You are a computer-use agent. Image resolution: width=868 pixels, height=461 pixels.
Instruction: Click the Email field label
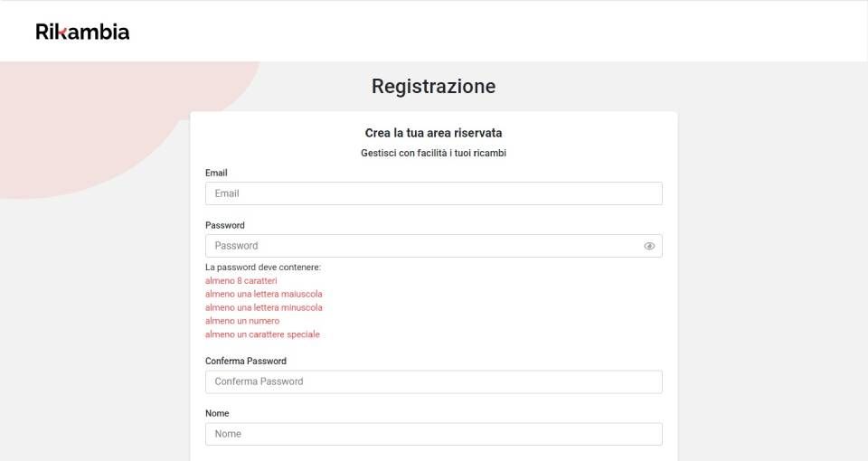(216, 173)
